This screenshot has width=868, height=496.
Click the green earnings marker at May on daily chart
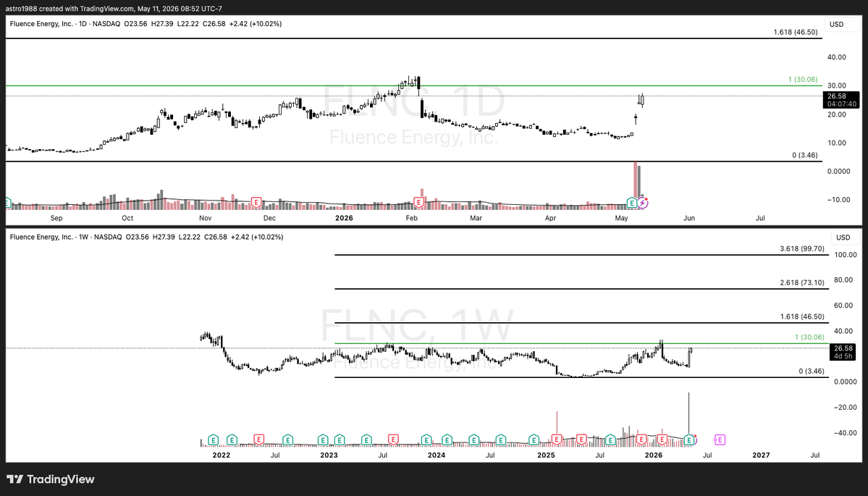(x=631, y=203)
